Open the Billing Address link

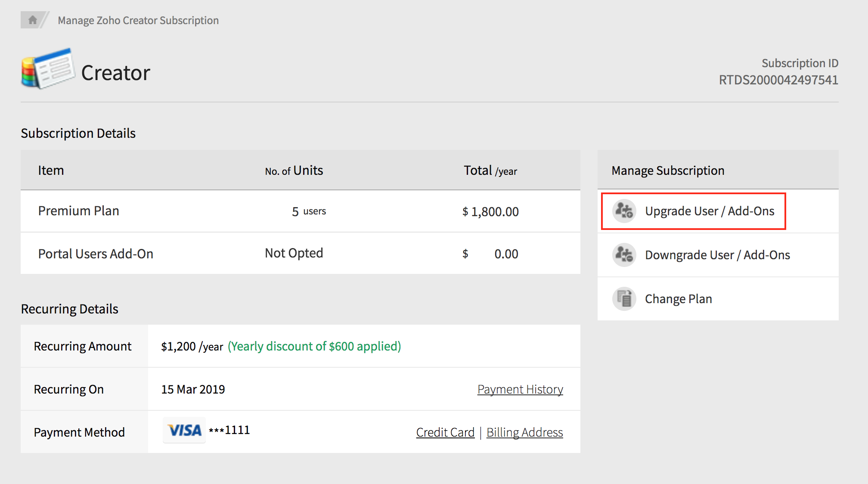tap(524, 432)
